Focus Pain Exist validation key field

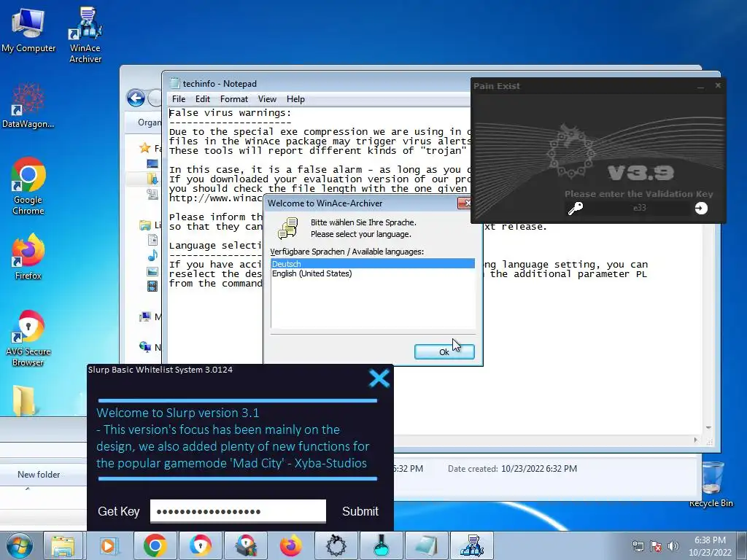click(x=639, y=208)
